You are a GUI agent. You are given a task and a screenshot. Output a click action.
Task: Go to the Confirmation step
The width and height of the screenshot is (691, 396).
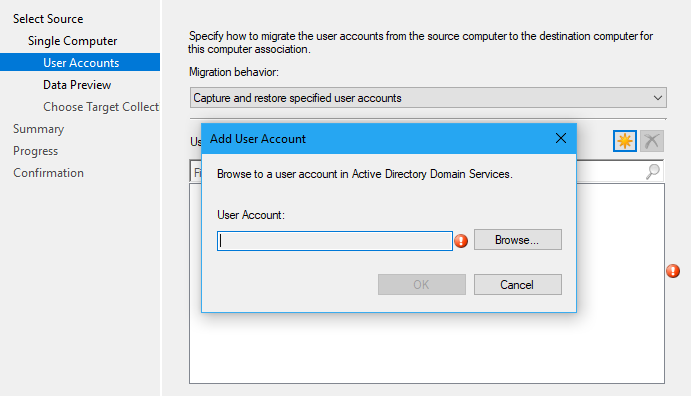click(48, 173)
